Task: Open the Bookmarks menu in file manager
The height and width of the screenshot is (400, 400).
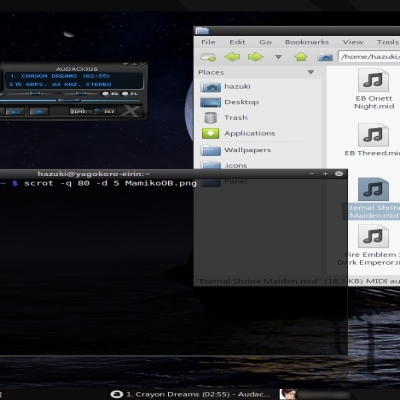Action: (307, 42)
